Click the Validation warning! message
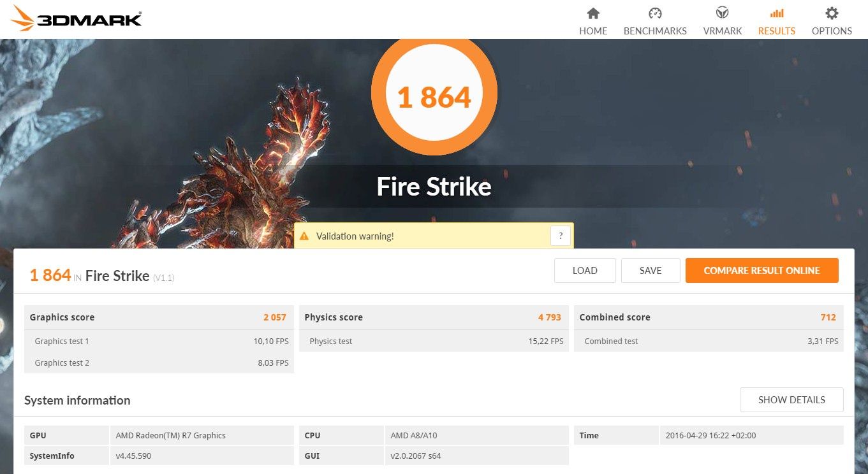This screenshot has width=868, height=474. (355, 236)
